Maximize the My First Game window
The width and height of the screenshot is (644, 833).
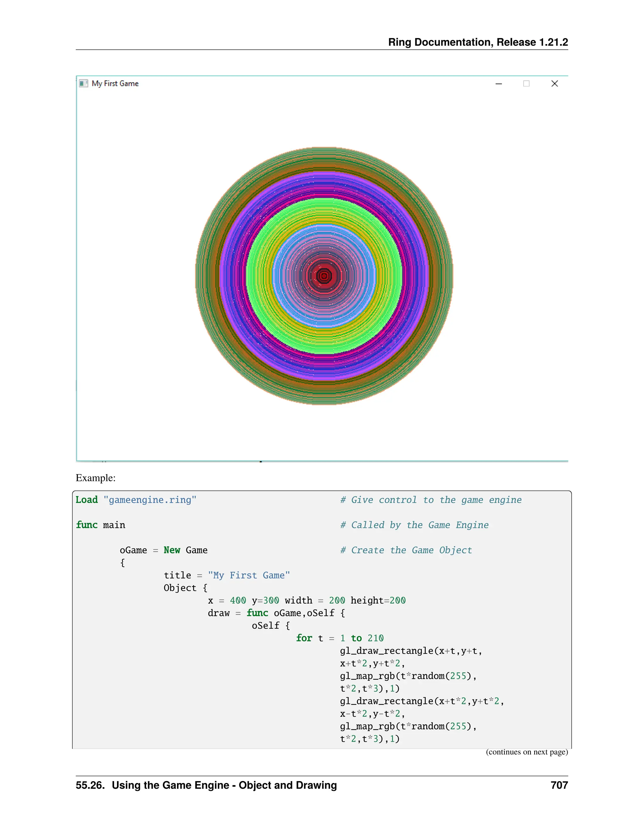coord(526,84)
